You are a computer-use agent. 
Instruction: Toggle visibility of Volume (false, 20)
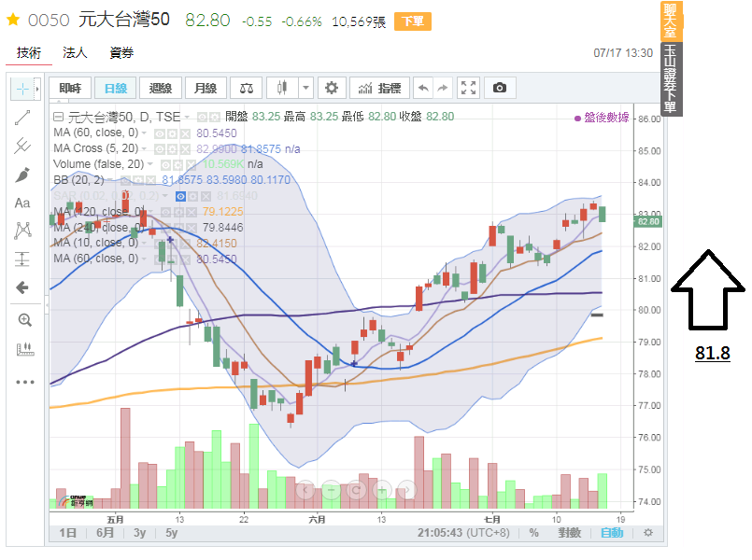click(x=166, y=165)
